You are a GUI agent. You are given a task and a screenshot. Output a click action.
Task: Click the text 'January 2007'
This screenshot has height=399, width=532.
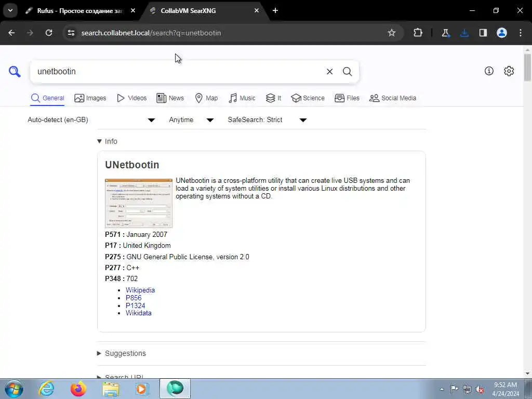click(147, 234)
